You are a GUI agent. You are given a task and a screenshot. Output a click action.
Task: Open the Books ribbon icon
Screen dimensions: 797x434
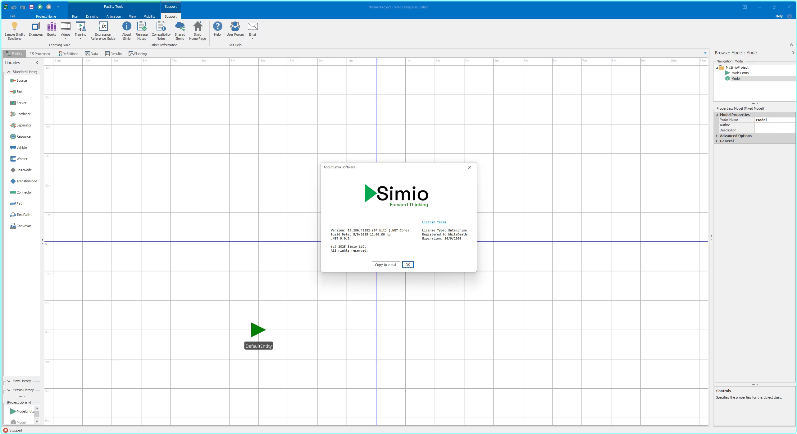[x=51, y=29]
